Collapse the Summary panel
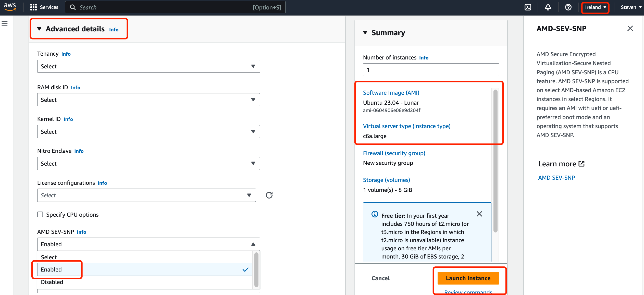644x295 pixels. (x=365, y=33)
